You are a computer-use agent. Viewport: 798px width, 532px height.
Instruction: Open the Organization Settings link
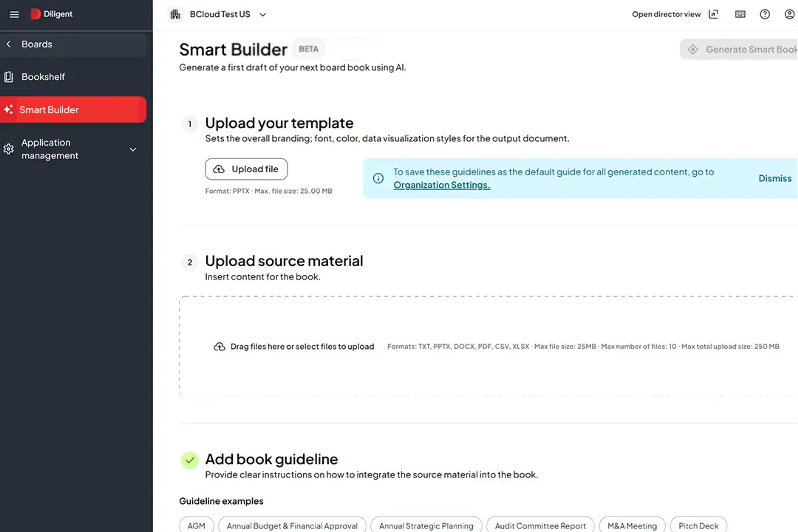pyautogui.click(x=442, y=185)
